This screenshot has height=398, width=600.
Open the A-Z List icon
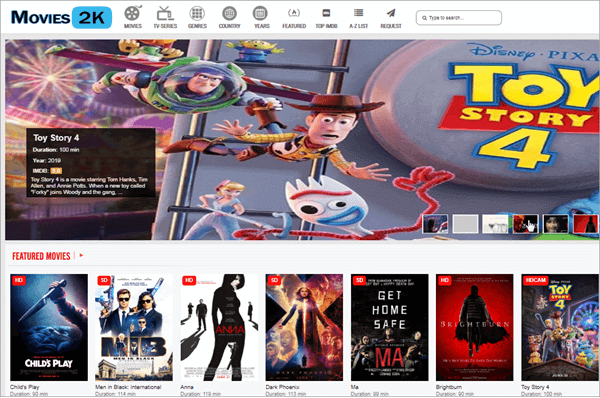(359, 13)
